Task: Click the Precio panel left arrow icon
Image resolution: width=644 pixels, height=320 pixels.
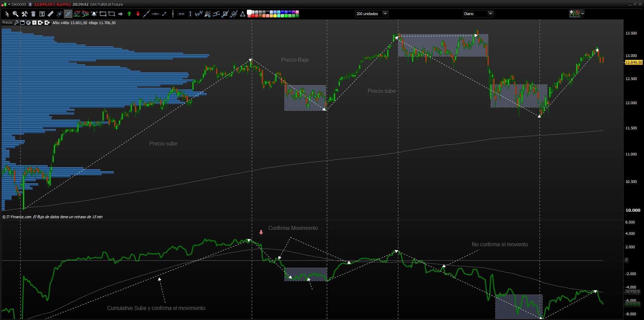Action: (41, 23)
